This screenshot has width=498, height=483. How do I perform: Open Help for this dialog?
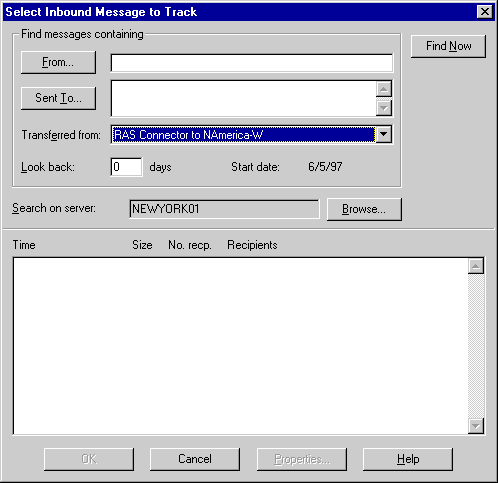[408, 459]
